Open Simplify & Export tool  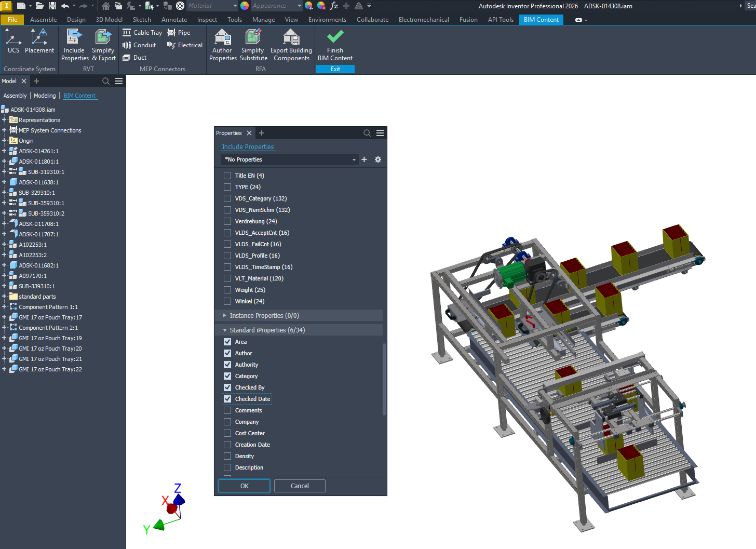point(103,45)
